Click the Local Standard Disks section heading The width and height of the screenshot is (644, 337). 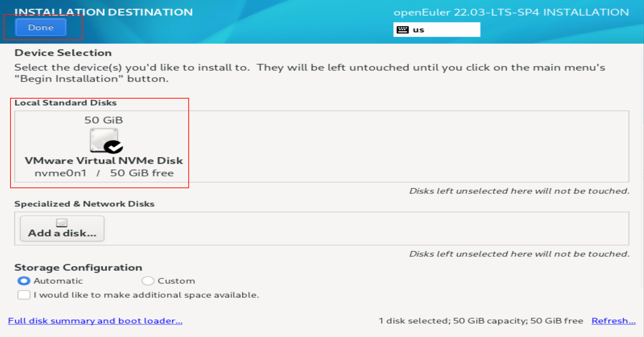(65, 102)
